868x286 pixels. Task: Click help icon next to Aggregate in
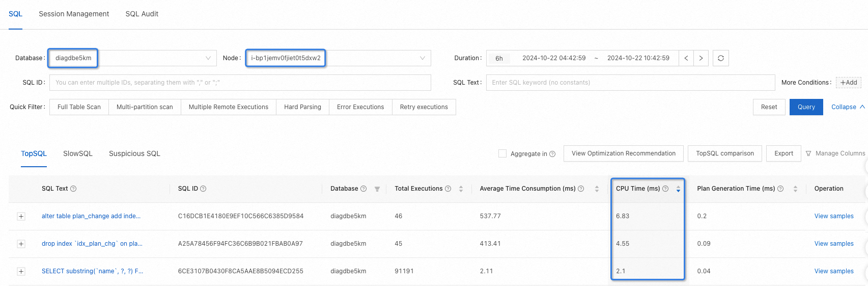point(552,154)
